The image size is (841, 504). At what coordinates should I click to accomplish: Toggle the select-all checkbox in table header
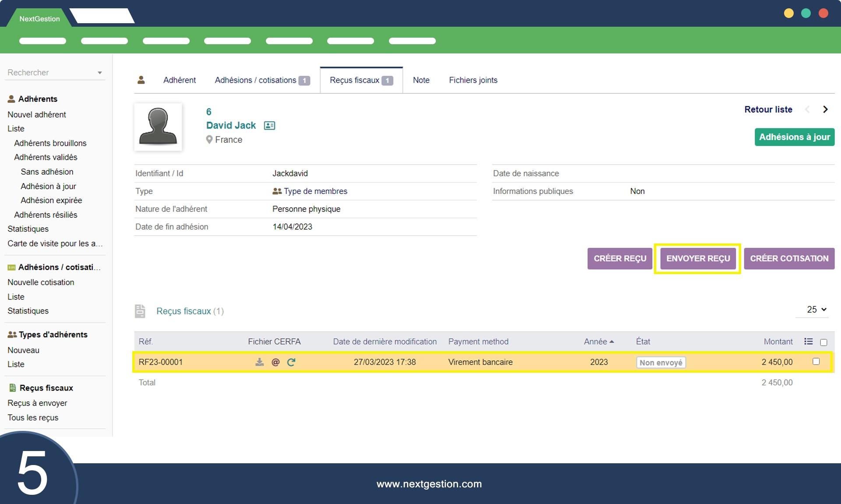pos(823,342)
